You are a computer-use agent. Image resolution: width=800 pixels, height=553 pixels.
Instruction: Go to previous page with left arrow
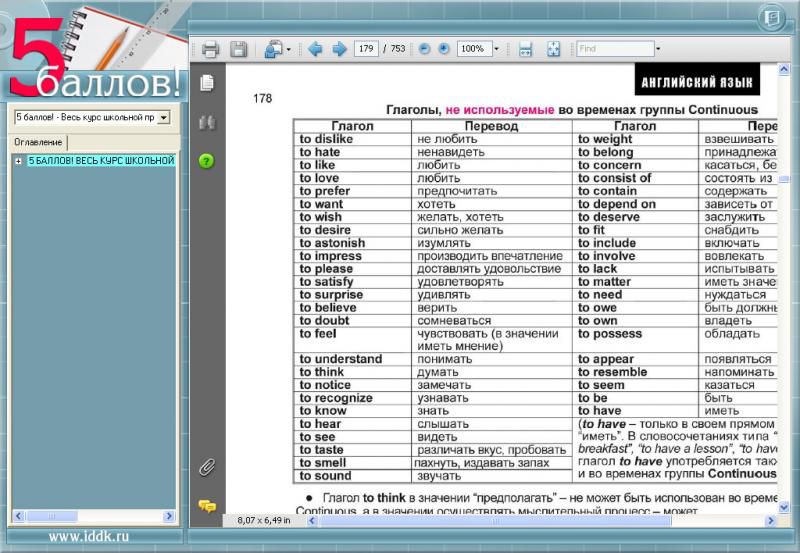click(315, 49)
